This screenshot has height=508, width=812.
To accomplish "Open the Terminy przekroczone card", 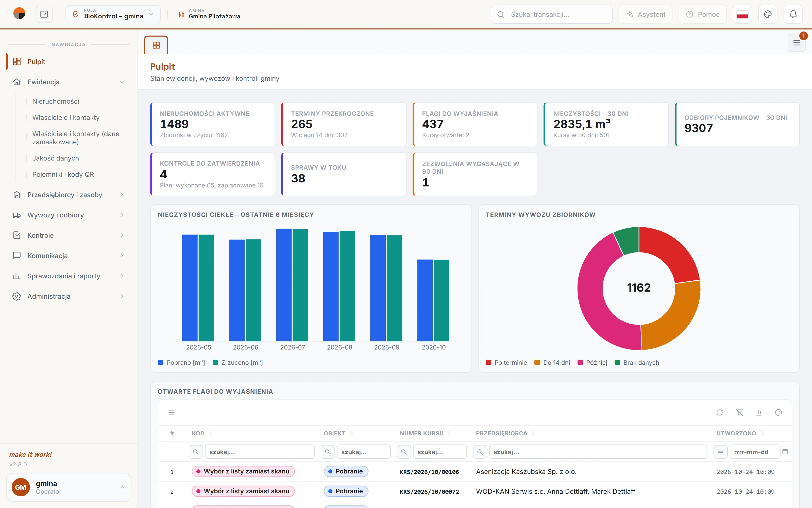I will point(344,124).
